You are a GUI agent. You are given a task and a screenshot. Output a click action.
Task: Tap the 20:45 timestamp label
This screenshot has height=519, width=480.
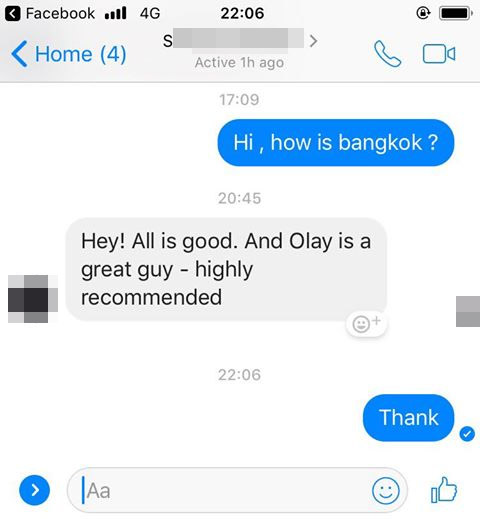[239, 198]
